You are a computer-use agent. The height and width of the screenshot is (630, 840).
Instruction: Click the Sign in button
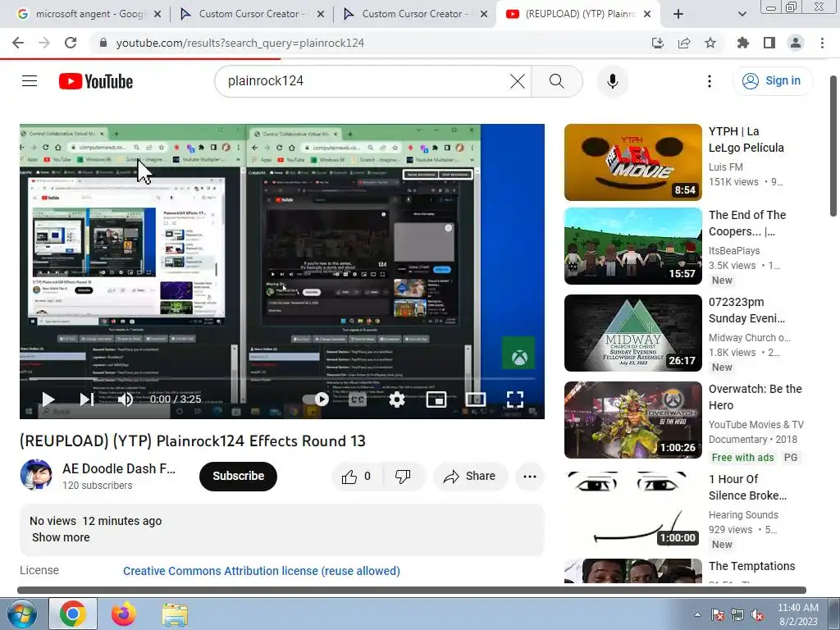[772, 81]
